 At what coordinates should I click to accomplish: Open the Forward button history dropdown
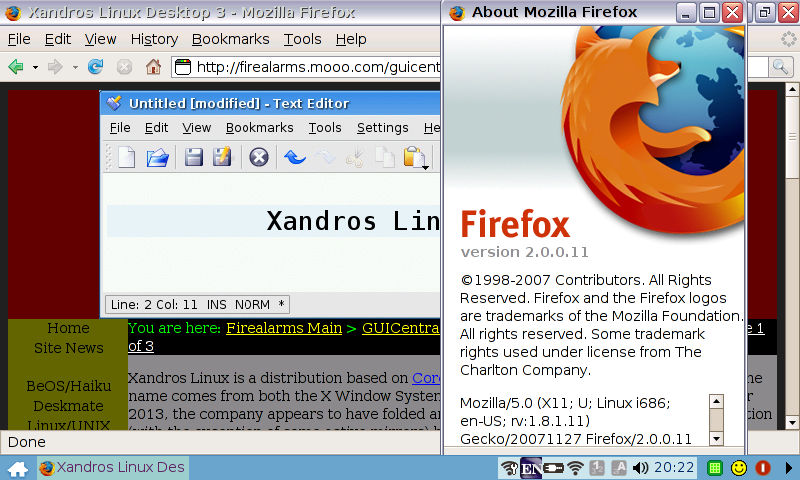pyautogui.click(x=75, y=67)
